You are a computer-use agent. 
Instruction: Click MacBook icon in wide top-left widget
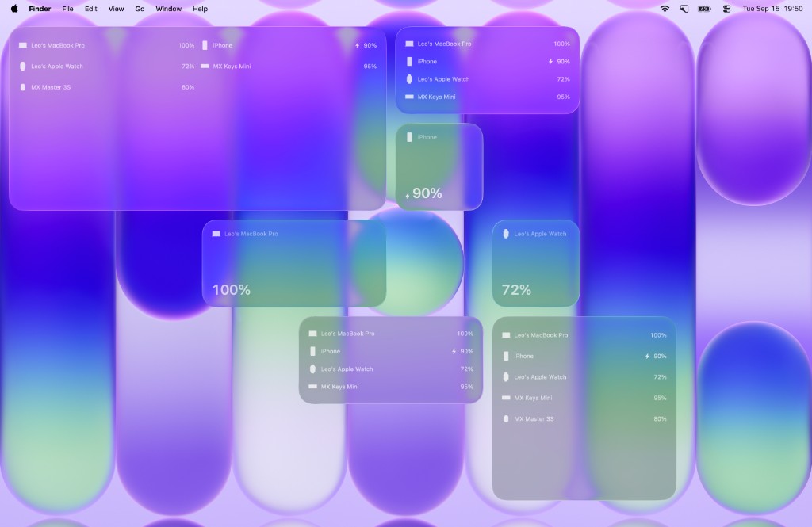[x=23, y=45]
